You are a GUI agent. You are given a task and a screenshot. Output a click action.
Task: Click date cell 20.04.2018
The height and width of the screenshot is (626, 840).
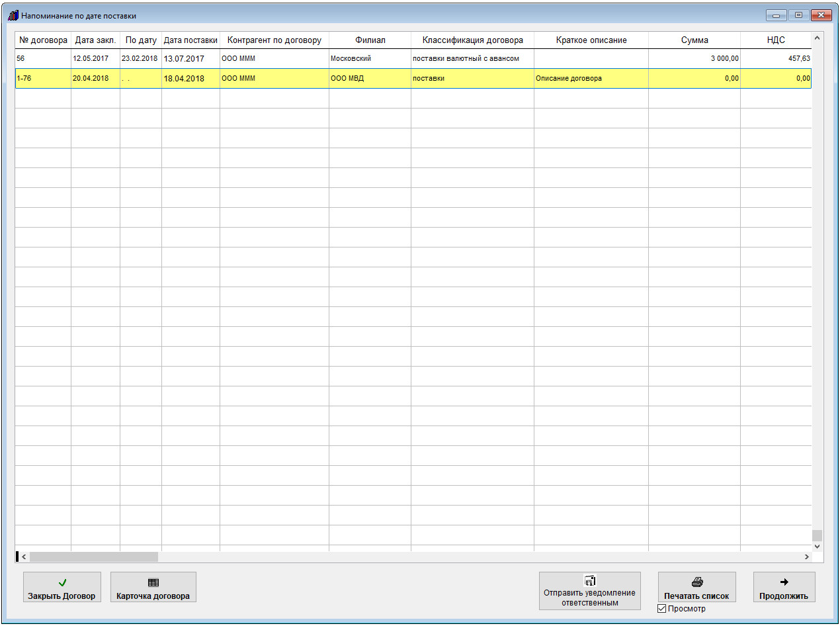(95, 78)
